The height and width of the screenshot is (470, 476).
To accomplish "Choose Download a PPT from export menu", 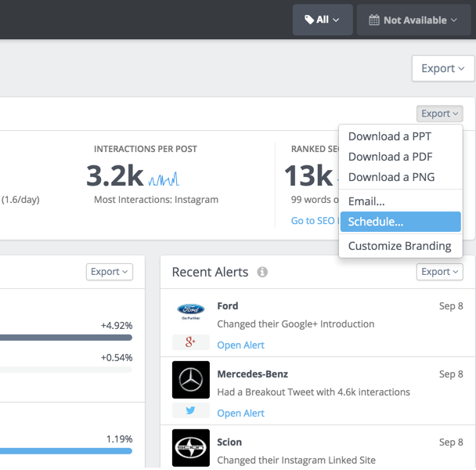I will click(x=390, y=136).
